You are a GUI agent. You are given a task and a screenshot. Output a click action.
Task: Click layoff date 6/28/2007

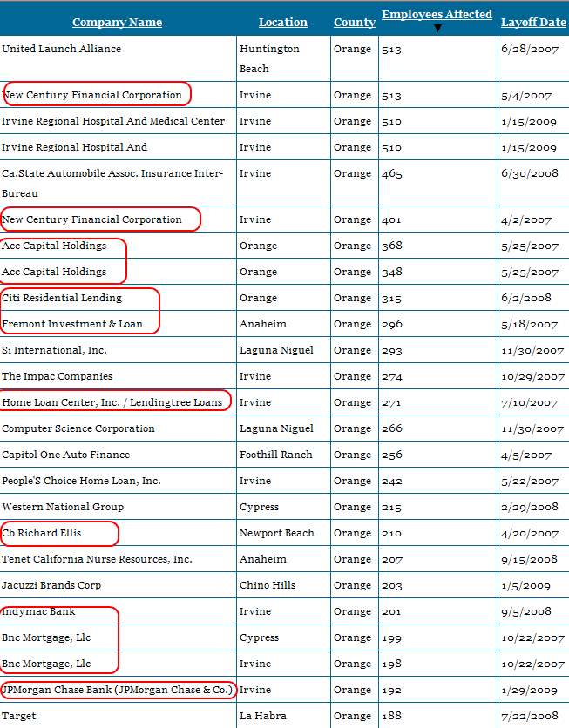coord(530,49)
